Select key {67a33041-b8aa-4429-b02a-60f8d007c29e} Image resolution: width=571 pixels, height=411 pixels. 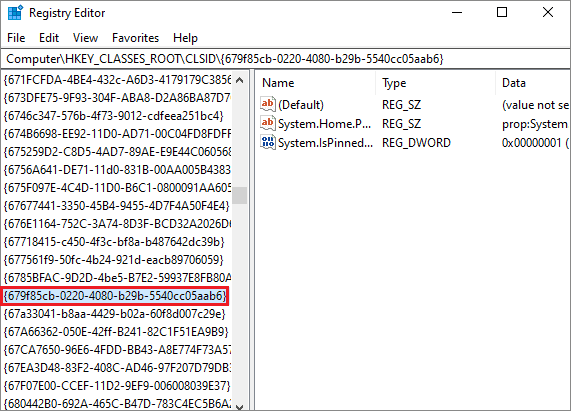point(114,314)
